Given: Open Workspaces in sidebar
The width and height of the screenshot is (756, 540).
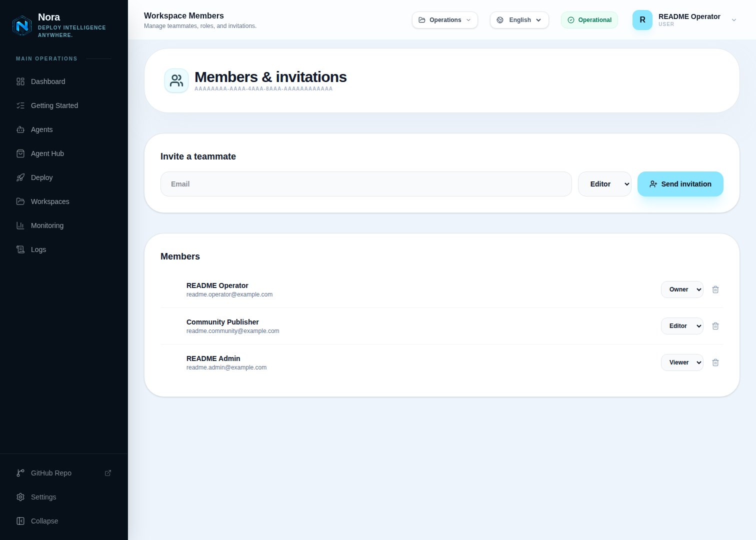Looking at the screenshot, I should [64, 201].
